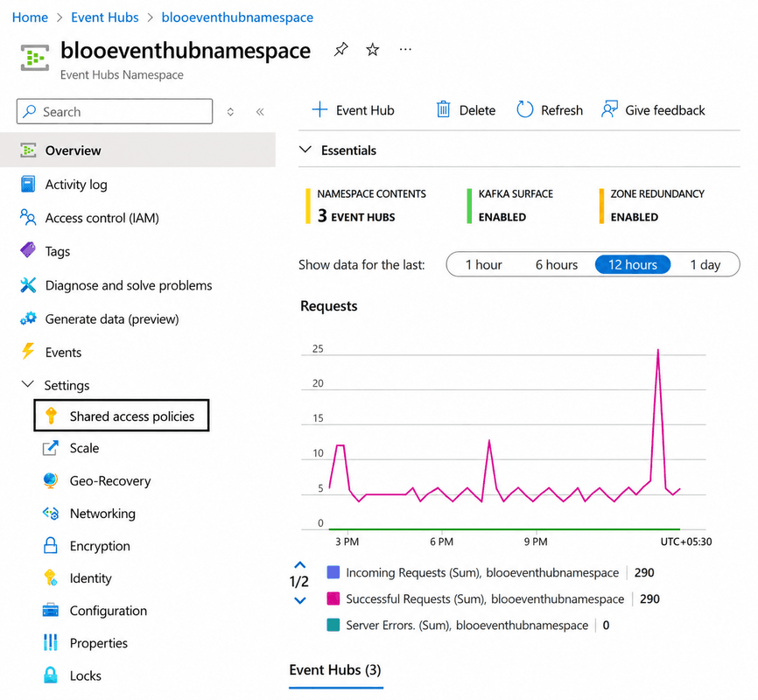Click the Give feedback person icon

point(609,109)
